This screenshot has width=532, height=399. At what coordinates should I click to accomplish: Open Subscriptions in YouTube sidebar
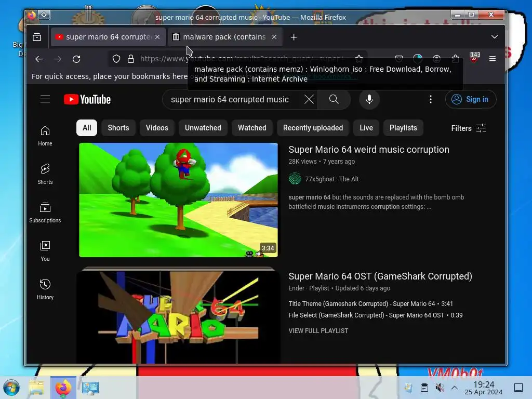click(x=45, y=212)
